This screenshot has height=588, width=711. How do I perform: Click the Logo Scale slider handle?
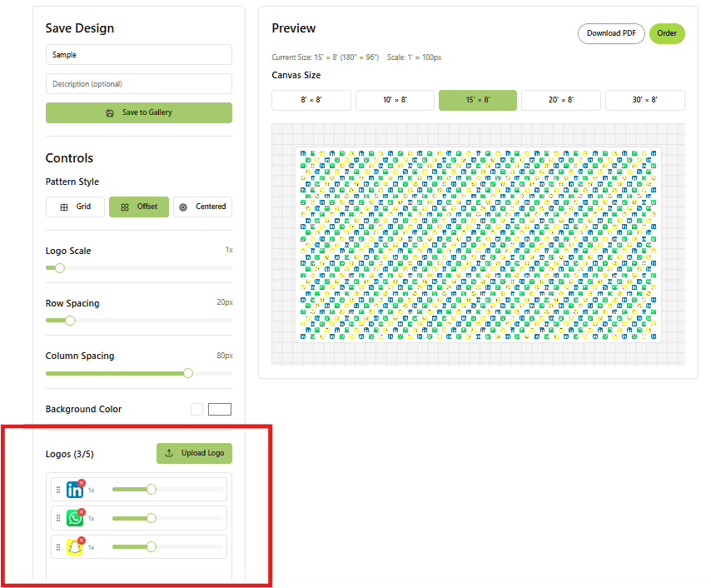pyautogui.click(x=60, y=268)
